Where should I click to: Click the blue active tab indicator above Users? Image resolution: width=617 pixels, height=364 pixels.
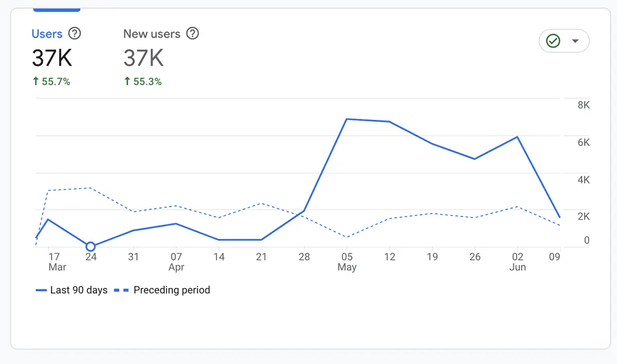point(57,8)
